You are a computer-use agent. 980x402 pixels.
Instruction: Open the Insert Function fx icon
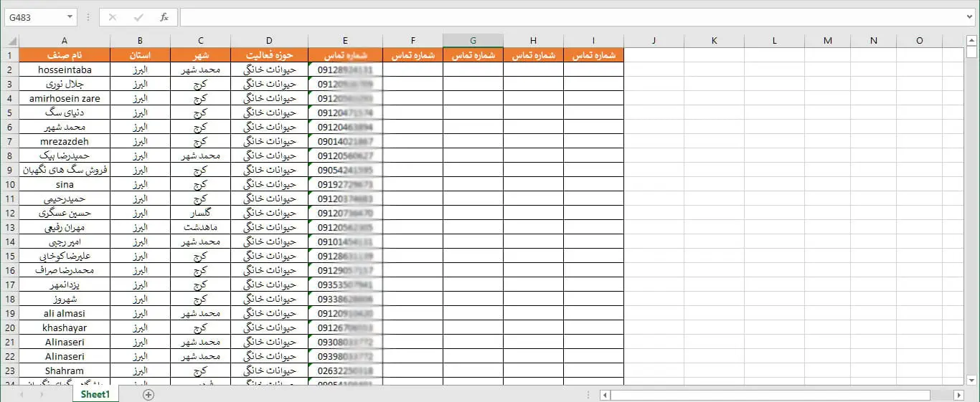point(164,17)
